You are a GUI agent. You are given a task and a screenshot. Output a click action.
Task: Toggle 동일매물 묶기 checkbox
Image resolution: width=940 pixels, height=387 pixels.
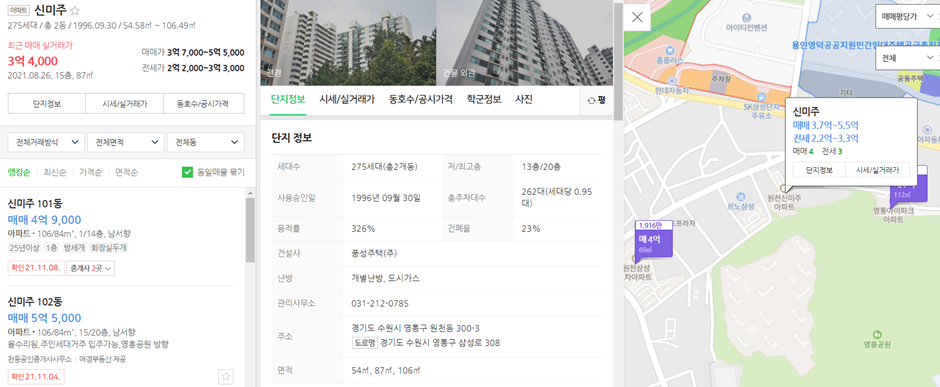coord(187,173)
